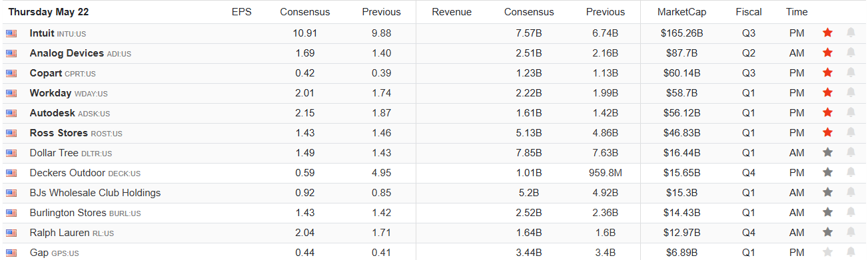Open the Ross Stores ROST:US link

[x=76, y=133]
